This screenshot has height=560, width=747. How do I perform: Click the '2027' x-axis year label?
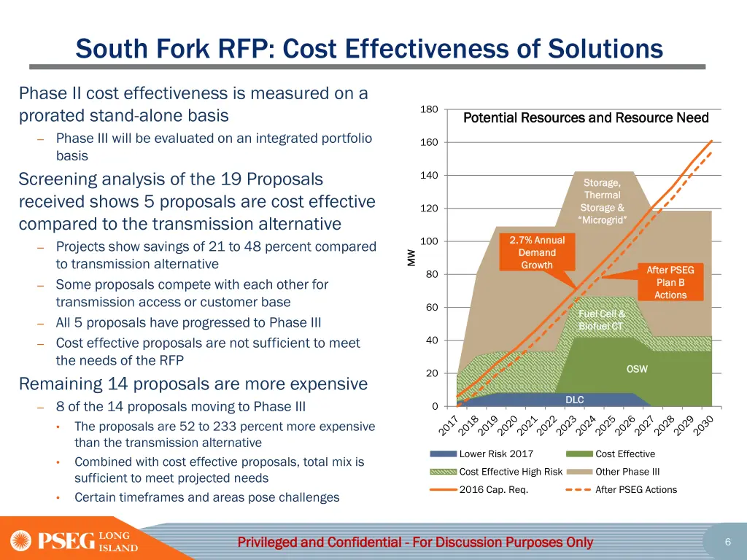pyautogui.click(x=645, y=425)
